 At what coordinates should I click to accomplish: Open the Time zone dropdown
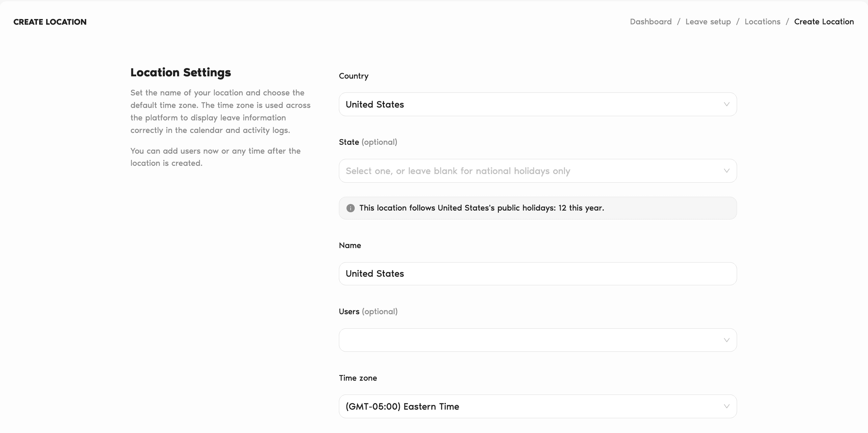point(537,406)
